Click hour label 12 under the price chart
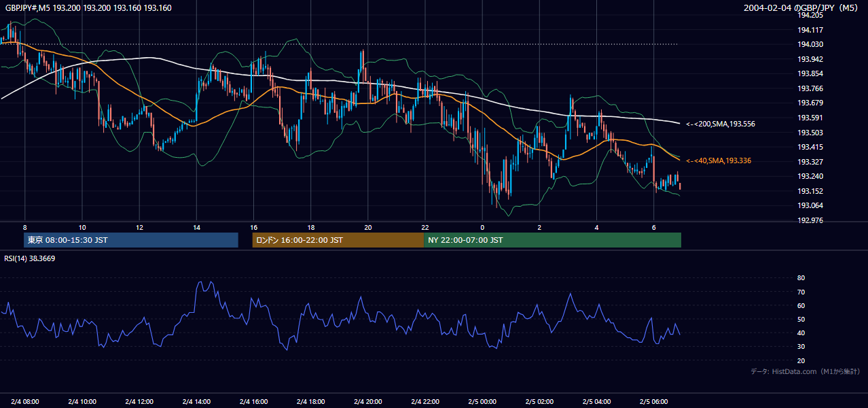868x408 pixels. [x=139, y=227]
